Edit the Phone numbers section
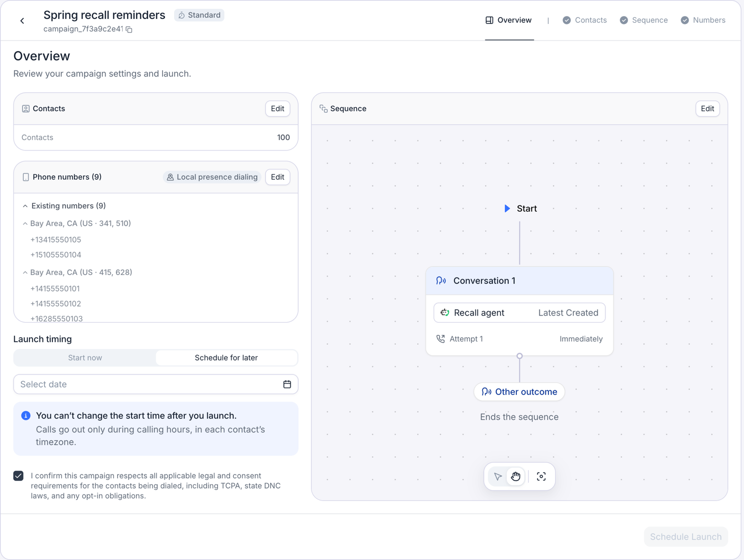This screenshot has width=744, height=560. click(x=278, y=177)
